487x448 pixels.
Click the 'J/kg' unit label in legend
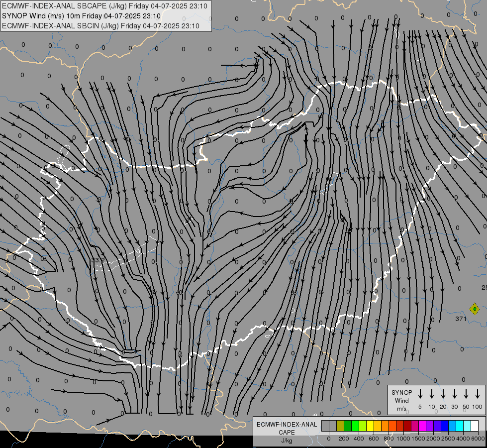pos(287,441)
